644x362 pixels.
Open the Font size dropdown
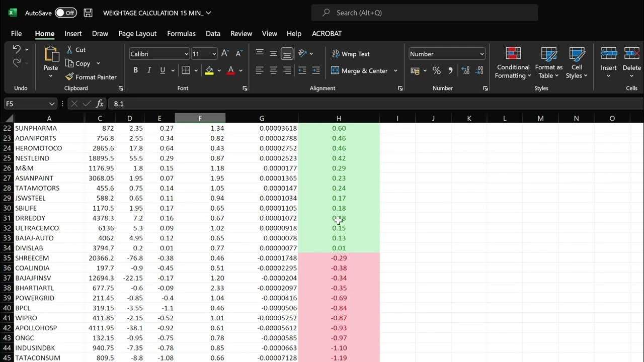coord(214,54)
